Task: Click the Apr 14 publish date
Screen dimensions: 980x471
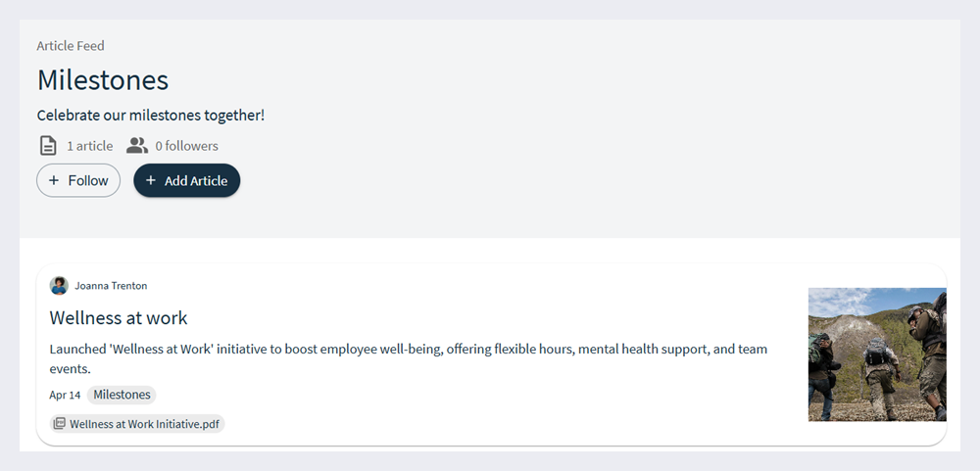Action: click(65, 395)
